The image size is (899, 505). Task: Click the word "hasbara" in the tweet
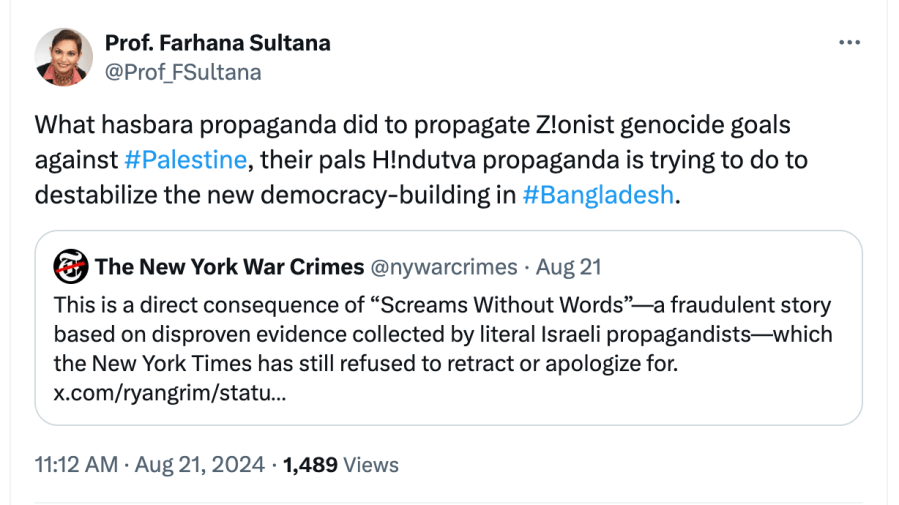[x=139, y=125]
